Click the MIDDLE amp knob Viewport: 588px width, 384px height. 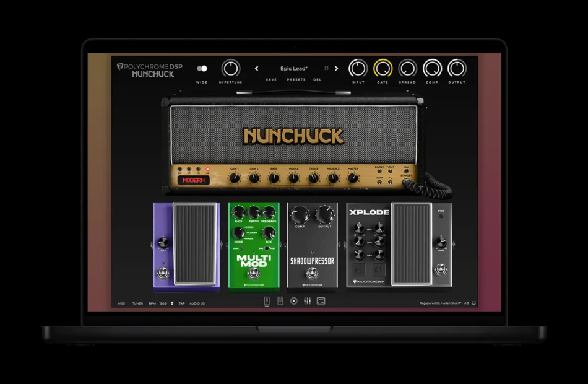(293, 178)
